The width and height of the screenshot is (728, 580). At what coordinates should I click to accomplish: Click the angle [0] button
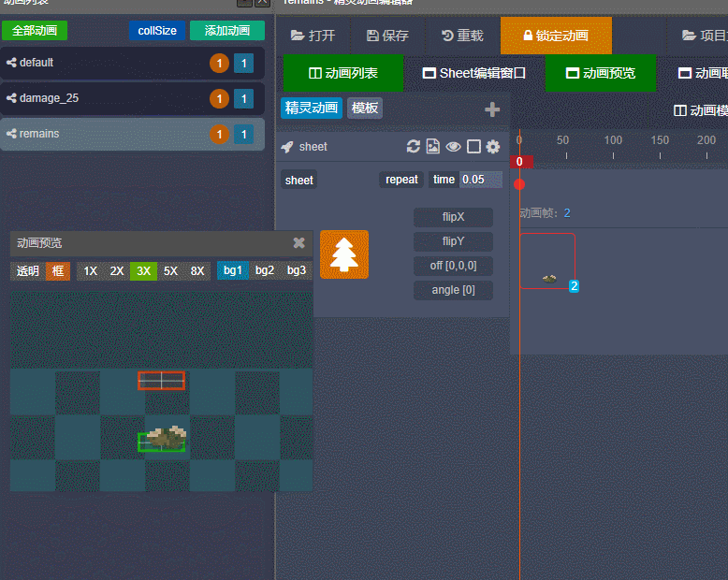pyautogui.click(x=453, y=290)
